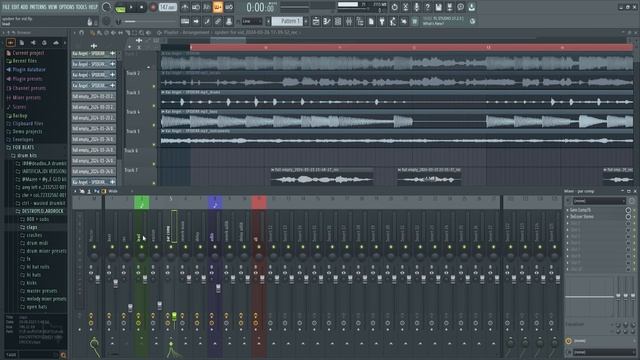The height and width of the screenshot is (360, 640).
Task: Add new pattern with plus button
Action: [x=306, y=21]
